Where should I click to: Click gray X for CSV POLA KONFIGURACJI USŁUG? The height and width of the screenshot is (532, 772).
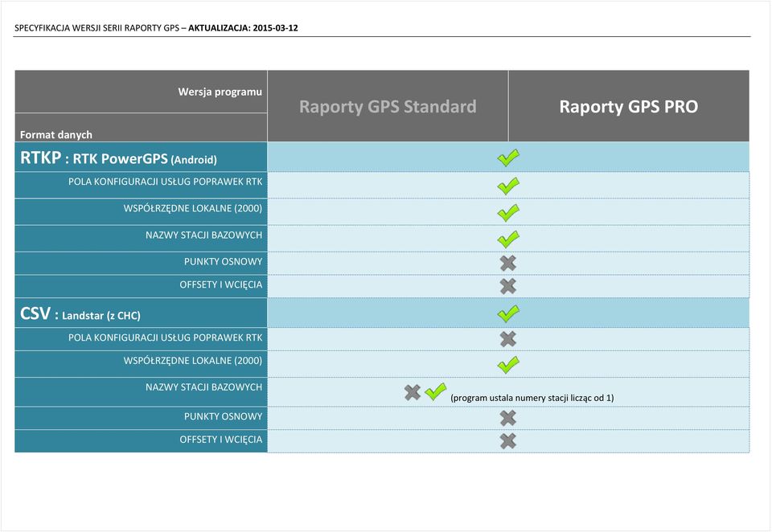pos(508,338)
